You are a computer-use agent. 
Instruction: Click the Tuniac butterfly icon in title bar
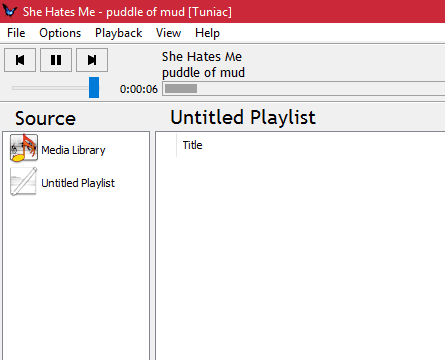coord(9,11)
